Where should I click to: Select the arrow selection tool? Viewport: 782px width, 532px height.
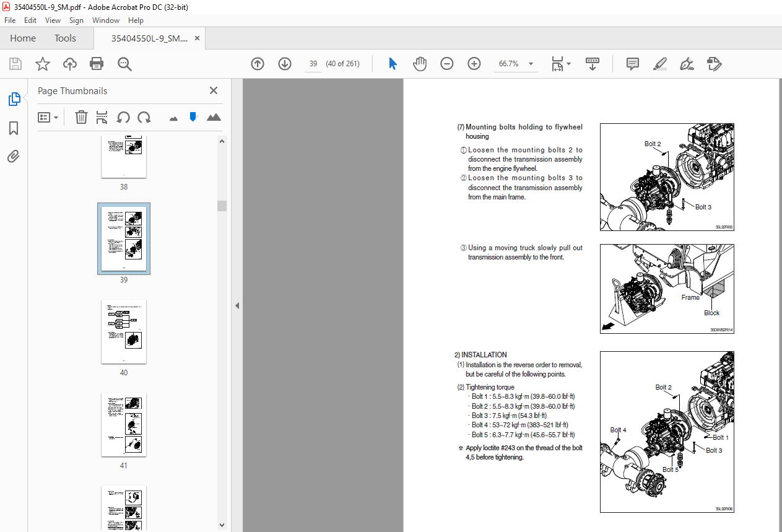(x=393, y=64)
